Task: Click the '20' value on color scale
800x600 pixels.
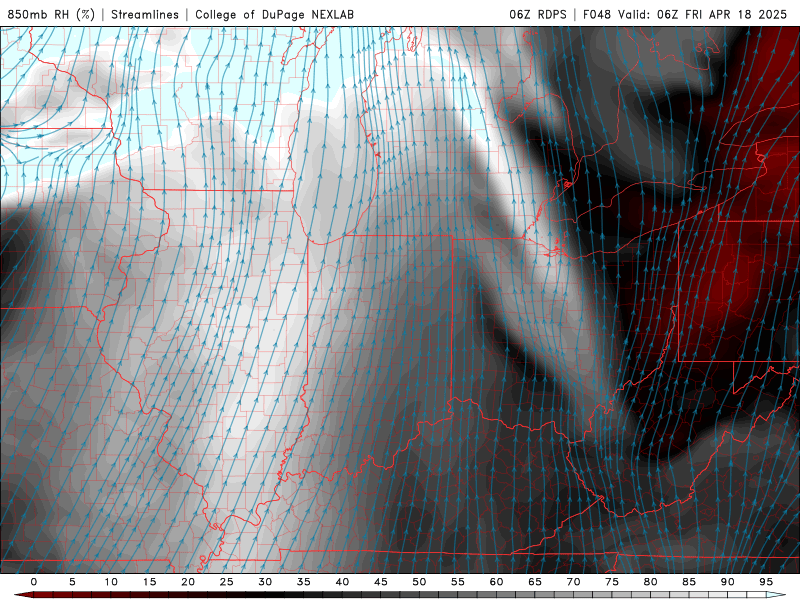Action: click(188, 582)
